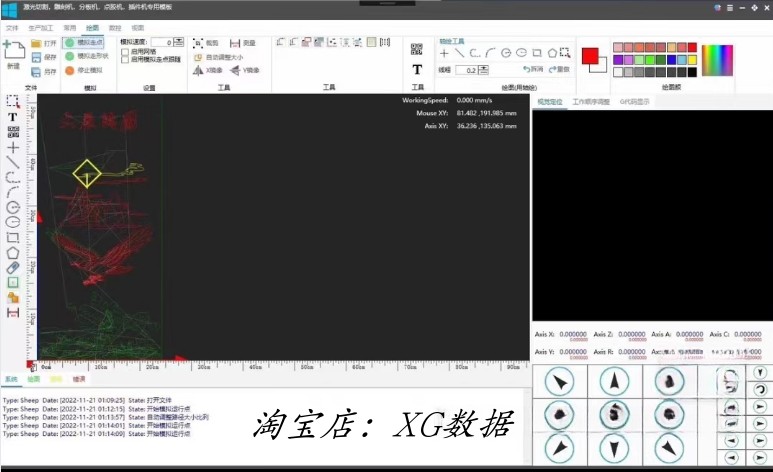
Task: Select the large red foreground color box
Action: click(x=590, y=56)
